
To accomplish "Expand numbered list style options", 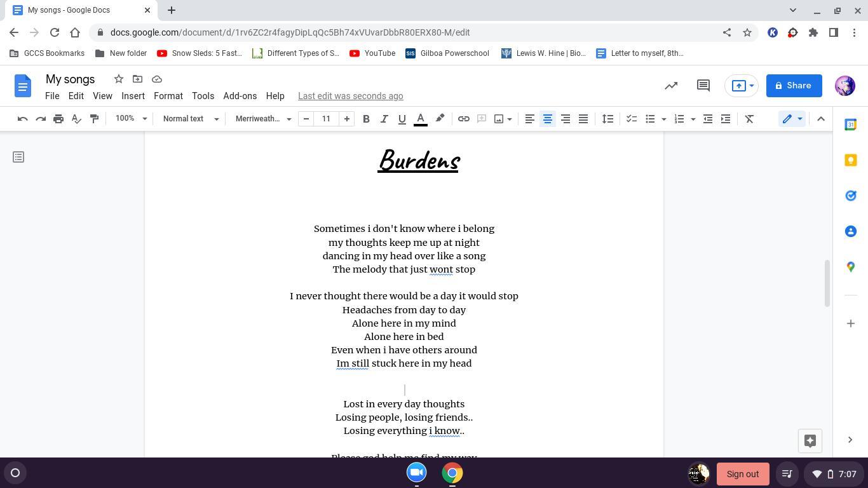I will (x=693, y=119).
